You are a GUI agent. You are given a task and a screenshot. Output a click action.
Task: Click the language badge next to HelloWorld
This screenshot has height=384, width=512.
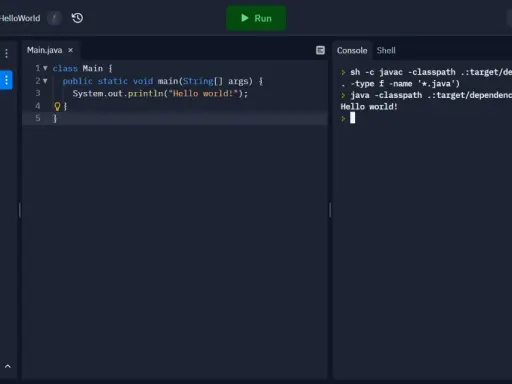point(54,18)
